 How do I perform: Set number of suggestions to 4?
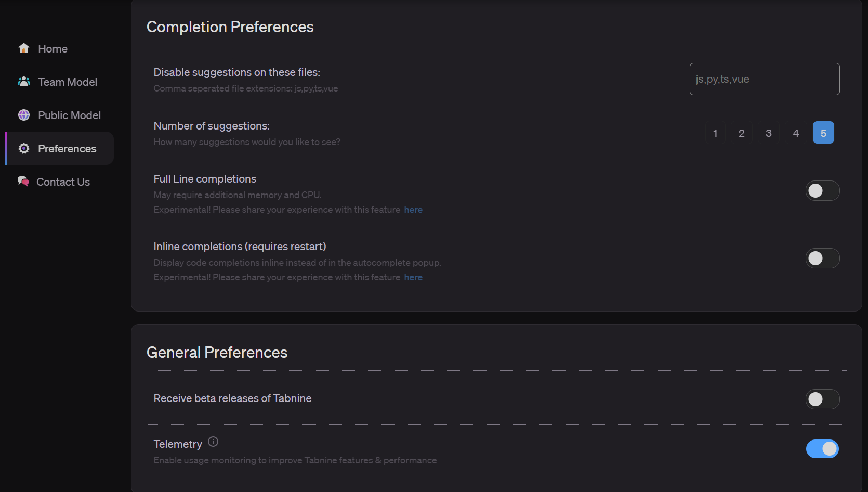pyautogui.click(x=796, y=132)
